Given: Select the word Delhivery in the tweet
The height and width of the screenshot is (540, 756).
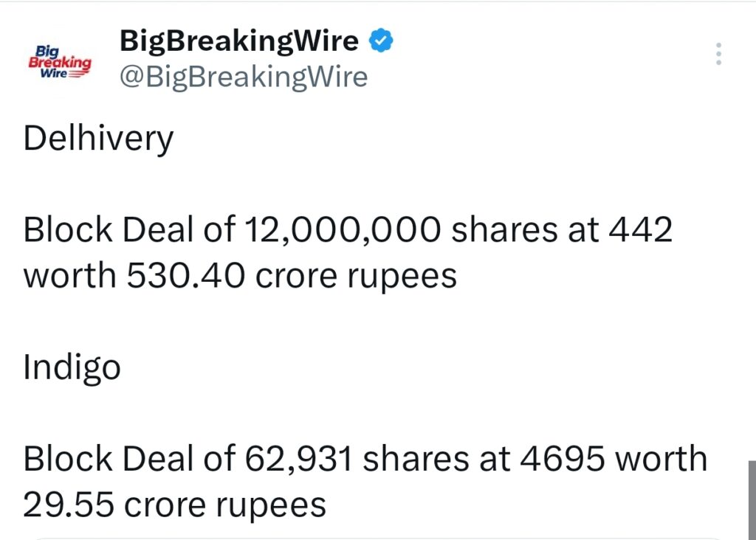Looking at the screenshot, I should (98, 137).
